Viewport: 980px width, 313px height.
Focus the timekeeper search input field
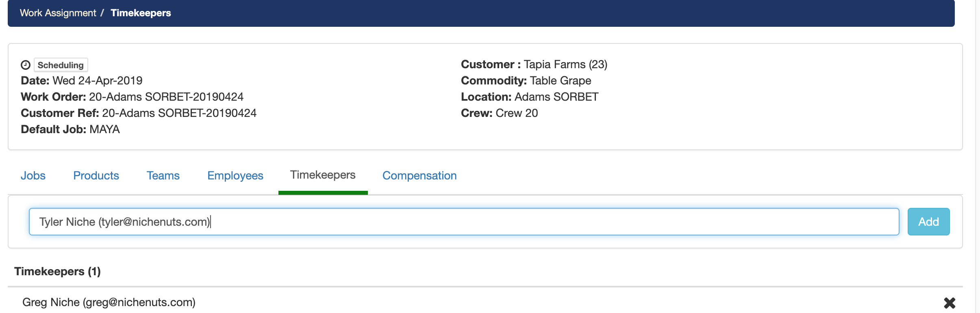click(463, 222)
